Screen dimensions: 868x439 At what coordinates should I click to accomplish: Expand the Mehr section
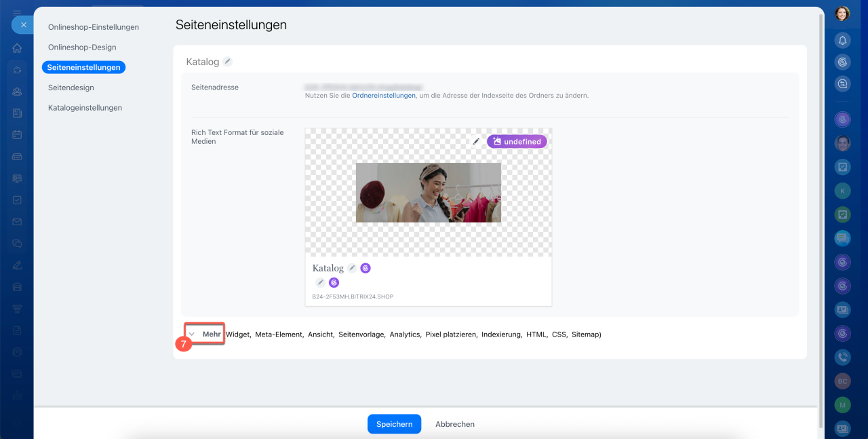click(x=205, y=334)
